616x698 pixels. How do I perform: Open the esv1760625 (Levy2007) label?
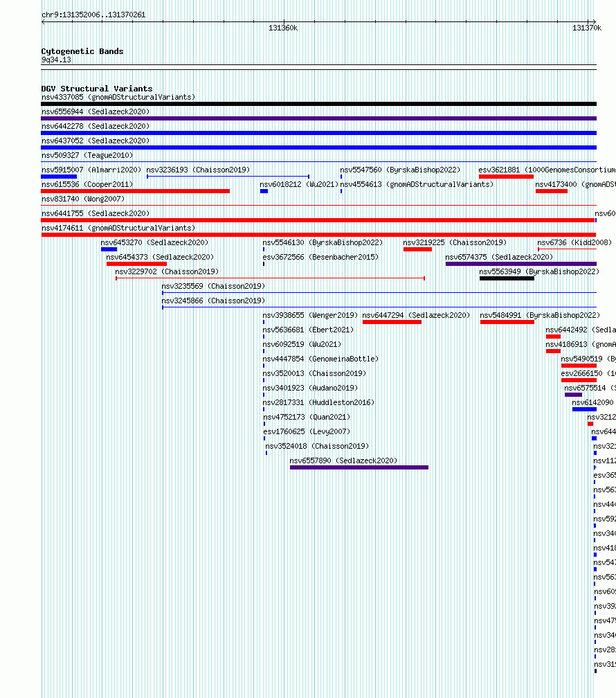coord(307,432)
